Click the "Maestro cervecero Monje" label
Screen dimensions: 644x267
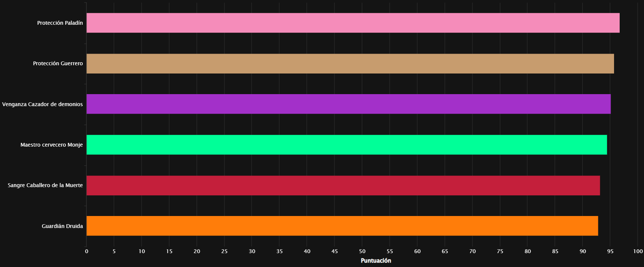(51, 145)
